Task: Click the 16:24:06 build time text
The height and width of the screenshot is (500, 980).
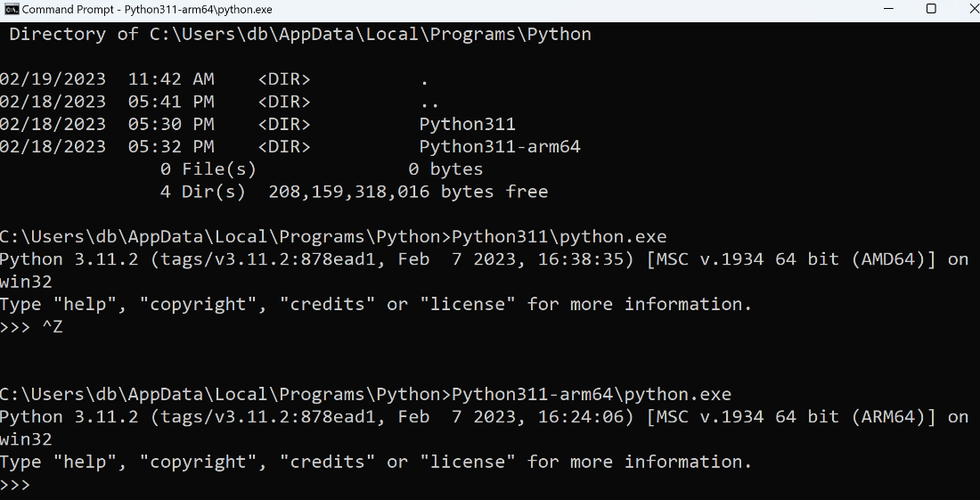Action: [x=591, y=416]
